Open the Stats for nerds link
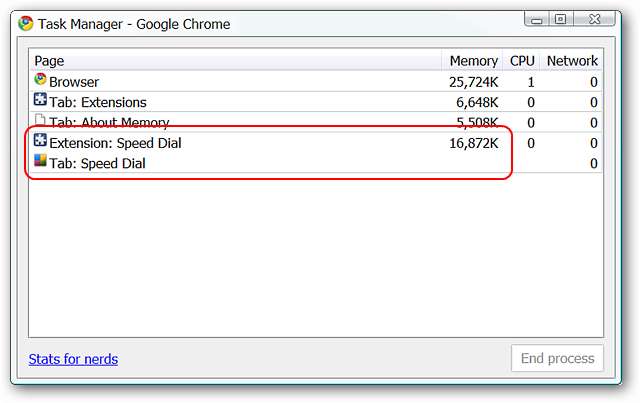This screenshot has width=640, height=403. 73,359
